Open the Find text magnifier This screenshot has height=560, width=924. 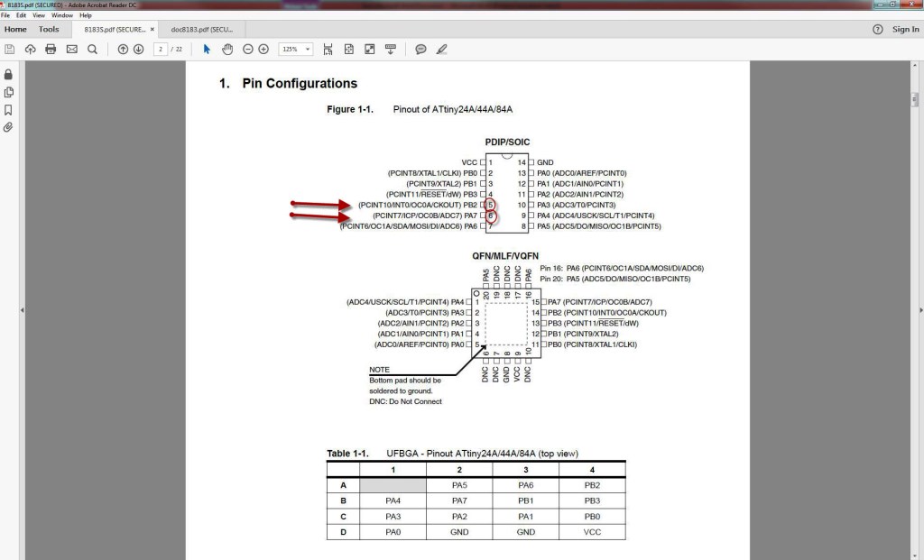[x=93, y=50]
